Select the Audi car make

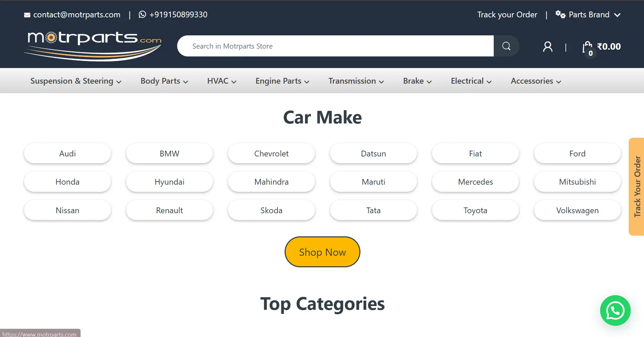[x=67, y=153]
